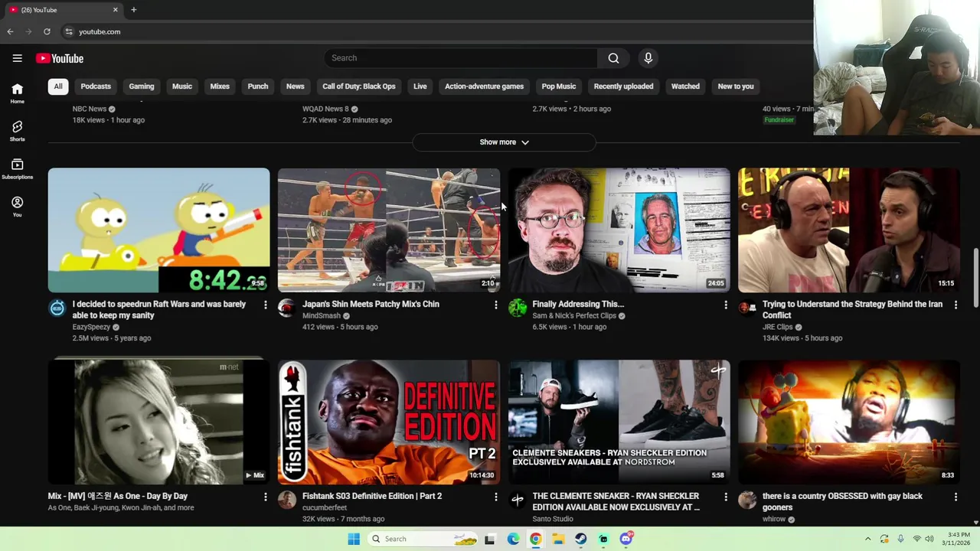Click the search magnifier button

coord(613,58)
